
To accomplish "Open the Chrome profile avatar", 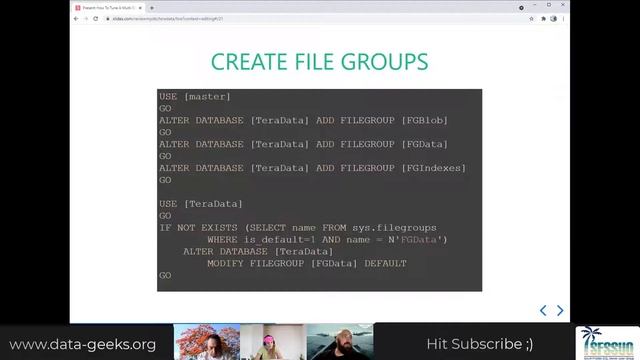I will click(x=553, y=19).
